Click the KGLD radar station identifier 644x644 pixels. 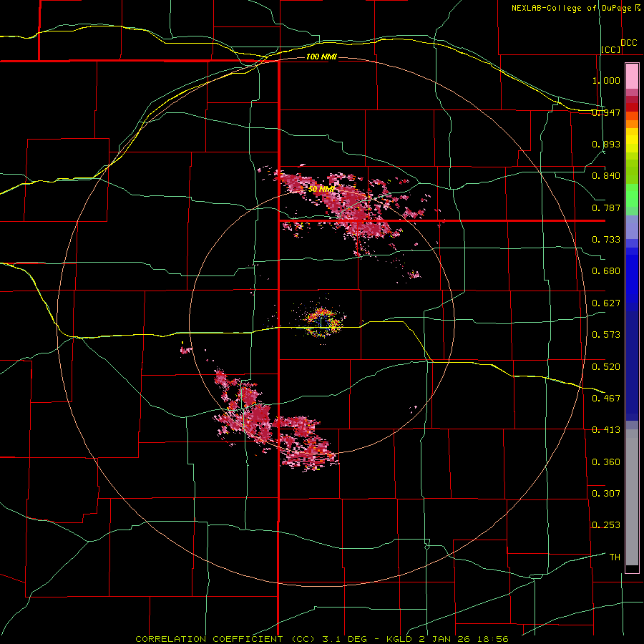click(399, 639)
